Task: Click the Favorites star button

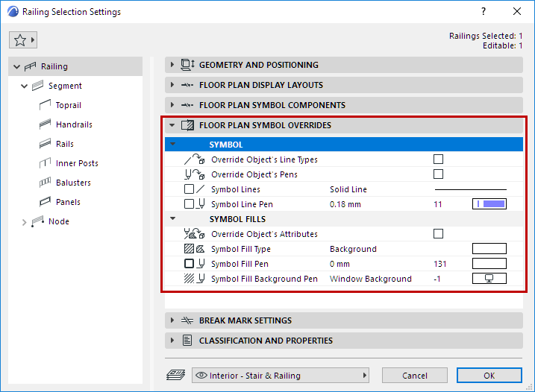Action: coord(22,40)
